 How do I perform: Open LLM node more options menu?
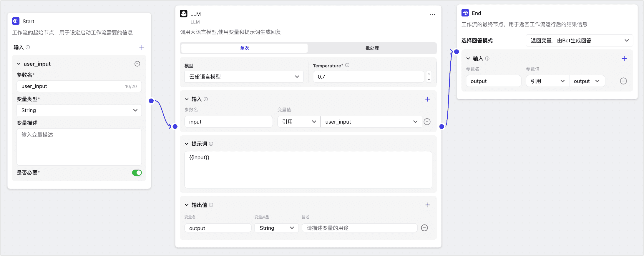coord(432,14)
